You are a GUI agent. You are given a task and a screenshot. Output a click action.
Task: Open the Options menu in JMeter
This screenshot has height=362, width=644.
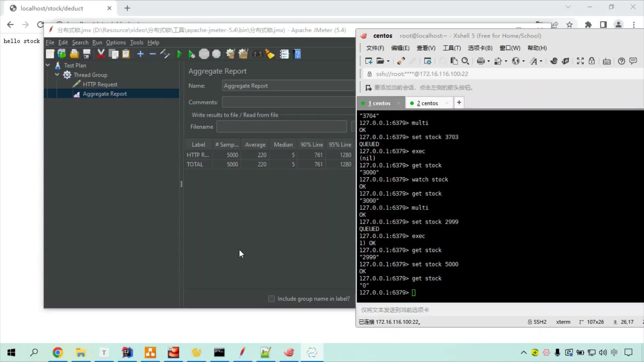[116, 43]
